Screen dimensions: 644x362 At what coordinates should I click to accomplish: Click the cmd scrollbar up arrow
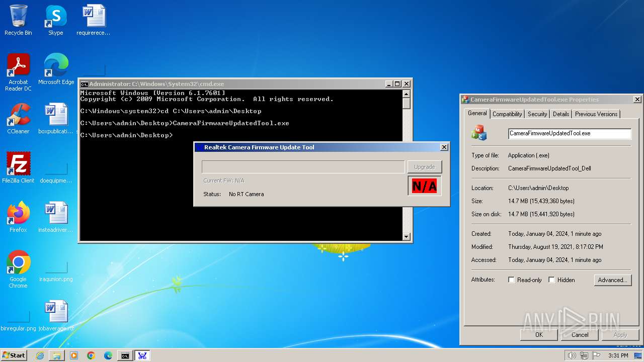tap(407, 94)
